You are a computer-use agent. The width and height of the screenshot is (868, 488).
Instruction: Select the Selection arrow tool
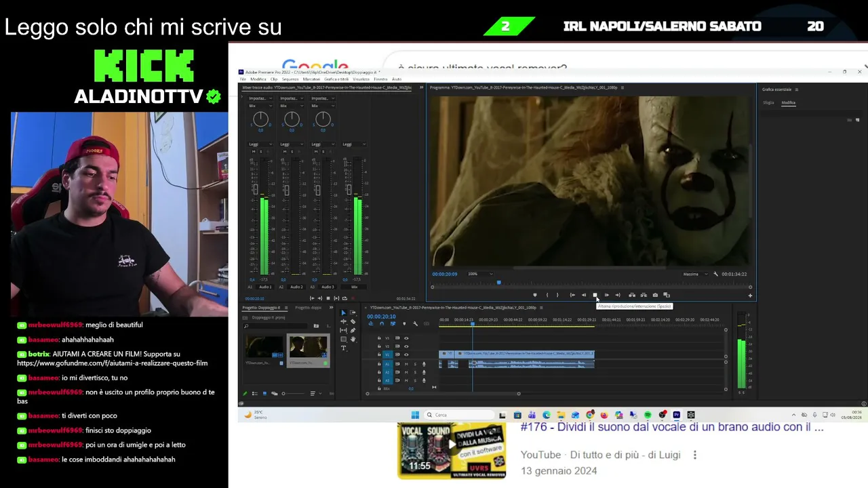tap(343, 312)
